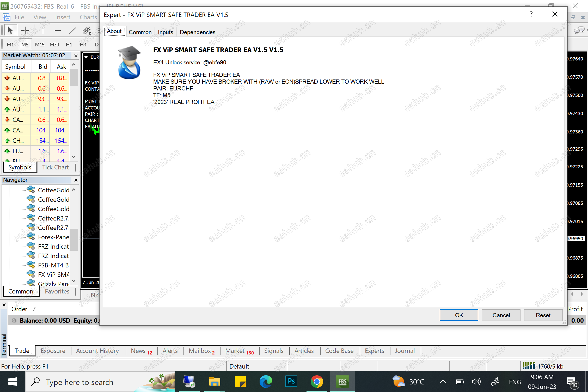This screenshot has height=392, width=588.
Task: Click the red arrow icon of CA 0.6 row
Action: pos(7,120)
